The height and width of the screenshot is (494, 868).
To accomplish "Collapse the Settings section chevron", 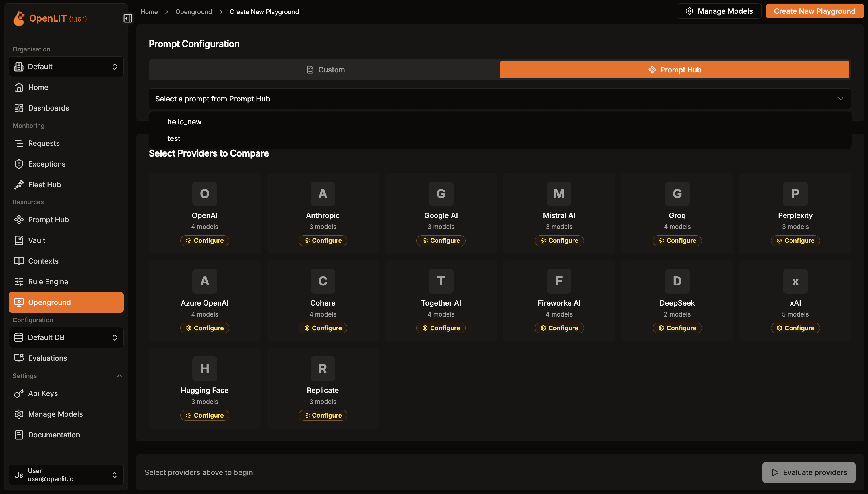I will pos(119,376).
